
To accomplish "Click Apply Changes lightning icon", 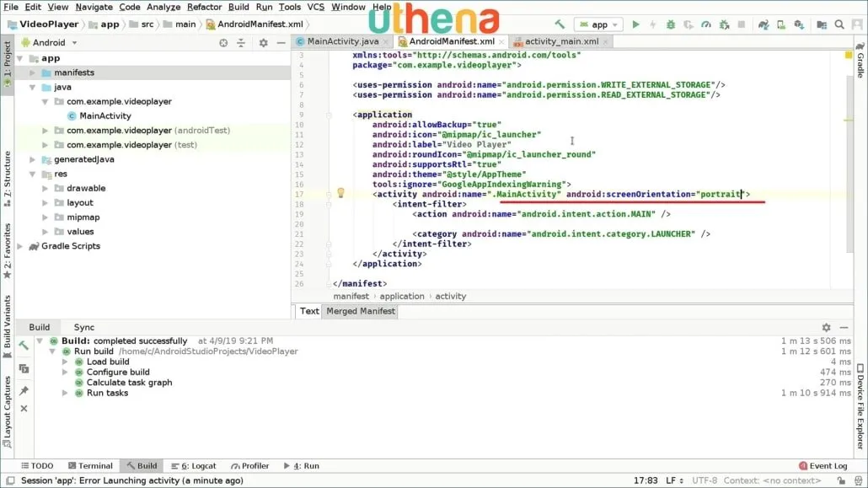I will click(652, 24).
